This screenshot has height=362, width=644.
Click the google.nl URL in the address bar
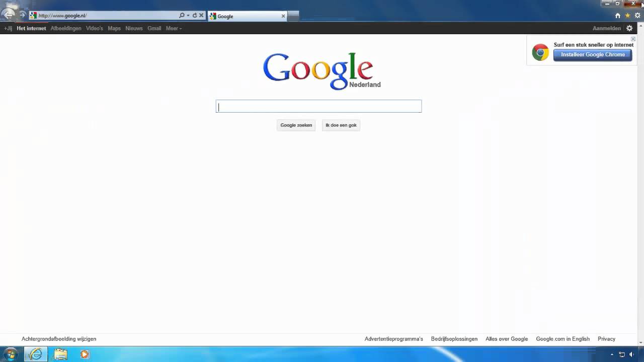(x=62, y=16)
